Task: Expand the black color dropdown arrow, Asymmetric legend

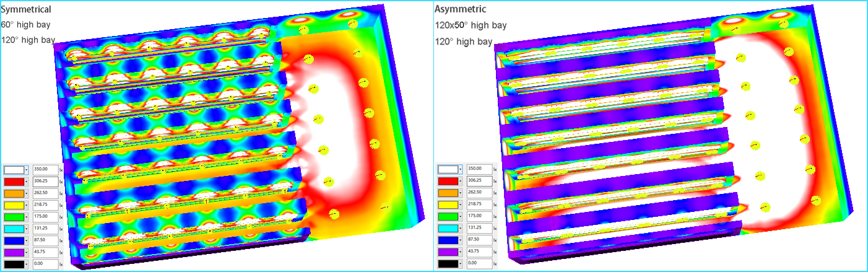Action: point(461,263)
